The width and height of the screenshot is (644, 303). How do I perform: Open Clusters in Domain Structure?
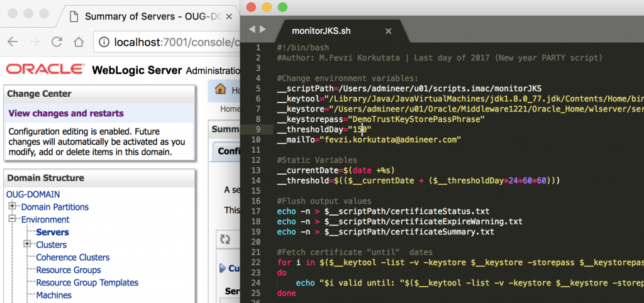pos(52,245)
